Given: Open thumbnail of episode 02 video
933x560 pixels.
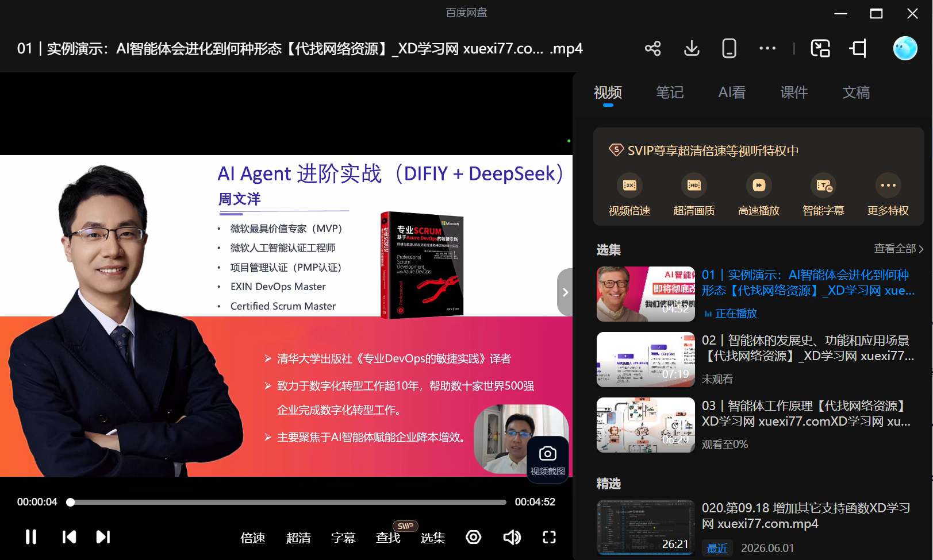Looking at the screenshot, I should point(646,359).
